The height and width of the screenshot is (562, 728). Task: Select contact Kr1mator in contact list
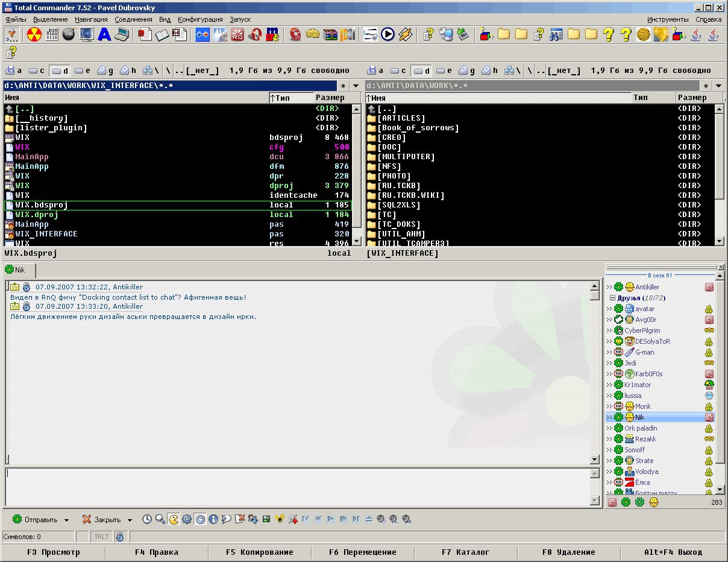click(x=660, y=385)
